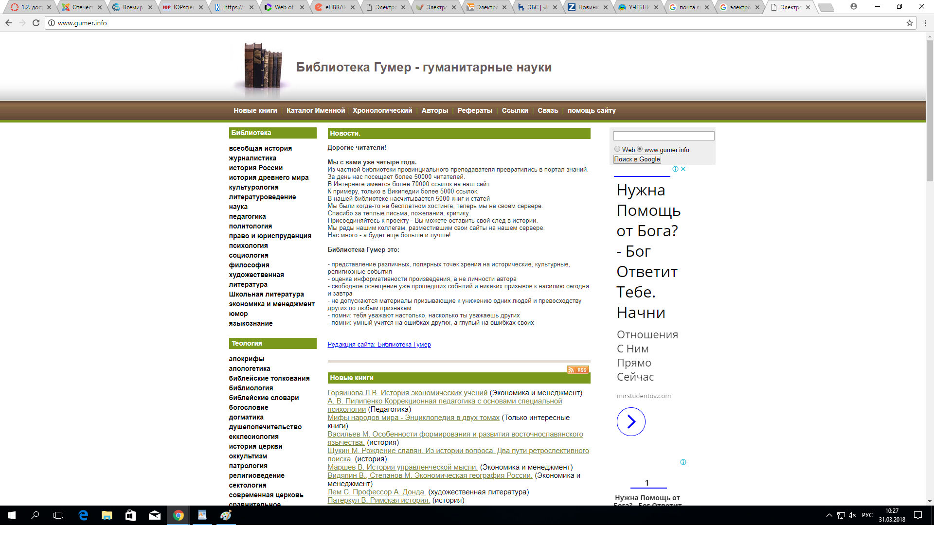This screenshot has width=934, height=560.
Task: Open Chrome's three-dot menu
Action: coord(925,23)
